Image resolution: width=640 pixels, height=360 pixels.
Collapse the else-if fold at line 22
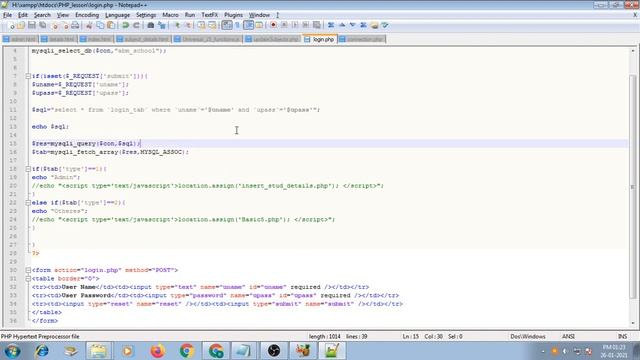(28, 202)
